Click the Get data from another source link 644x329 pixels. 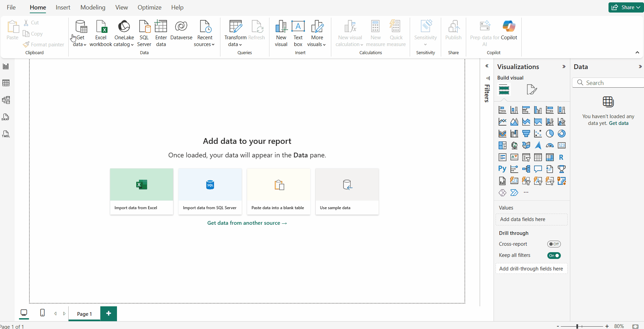(247, 223)
